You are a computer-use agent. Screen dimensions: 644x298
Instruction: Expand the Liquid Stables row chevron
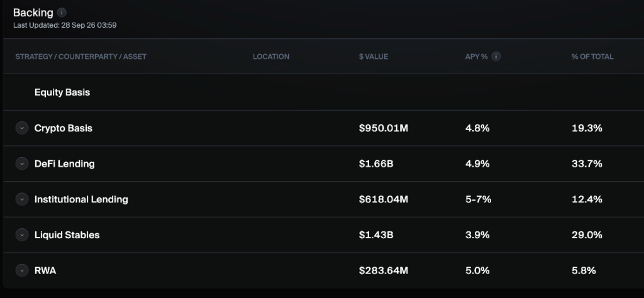tap(22, 235)
